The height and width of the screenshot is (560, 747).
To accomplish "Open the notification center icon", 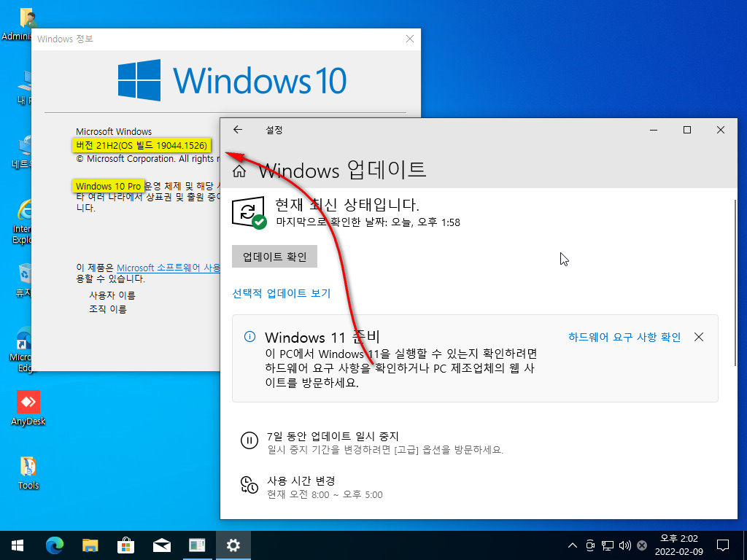I will (723, 545).
